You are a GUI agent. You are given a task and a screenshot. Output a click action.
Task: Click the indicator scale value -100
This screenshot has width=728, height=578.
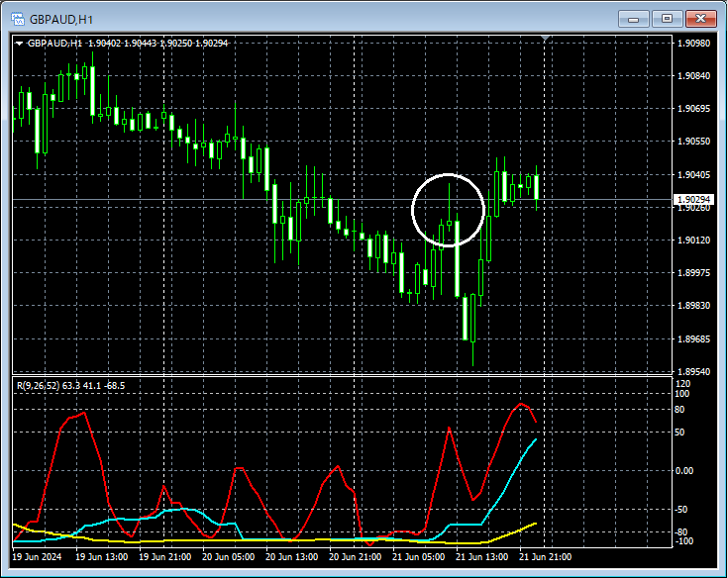pos(682,541)
